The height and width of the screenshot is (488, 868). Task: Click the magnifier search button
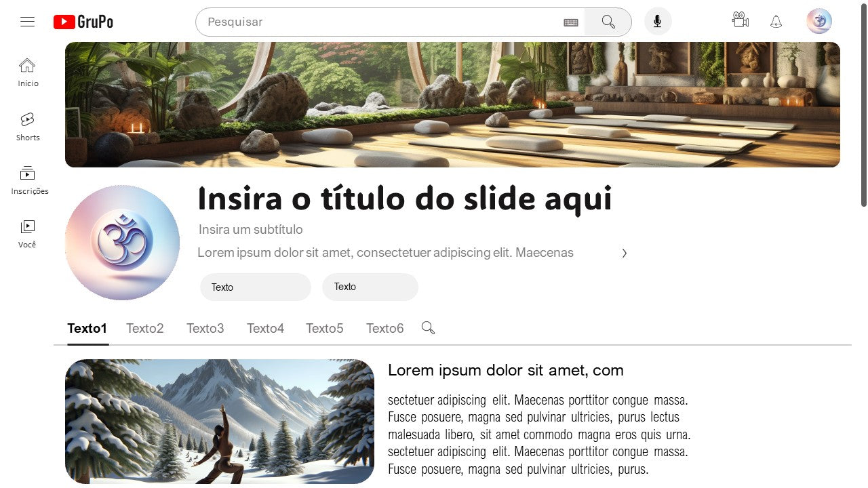pos(608,22)
